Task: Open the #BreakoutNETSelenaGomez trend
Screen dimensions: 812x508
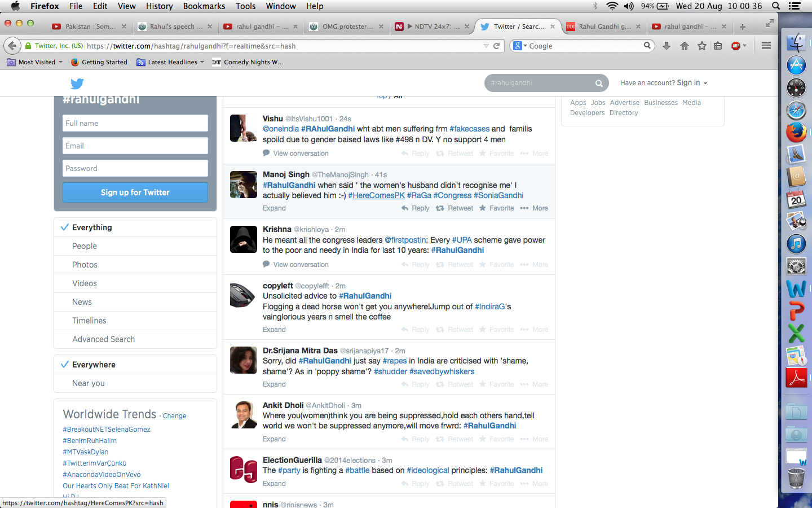Action: (x=107, y=430)
